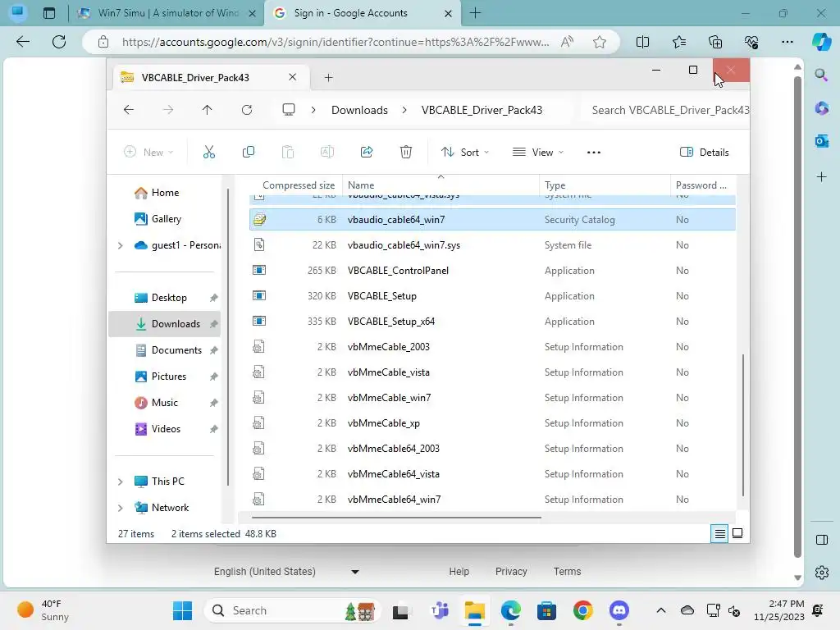Open Outlook from the Edge sidebar
840x630 pixels.
pos(821,141)
